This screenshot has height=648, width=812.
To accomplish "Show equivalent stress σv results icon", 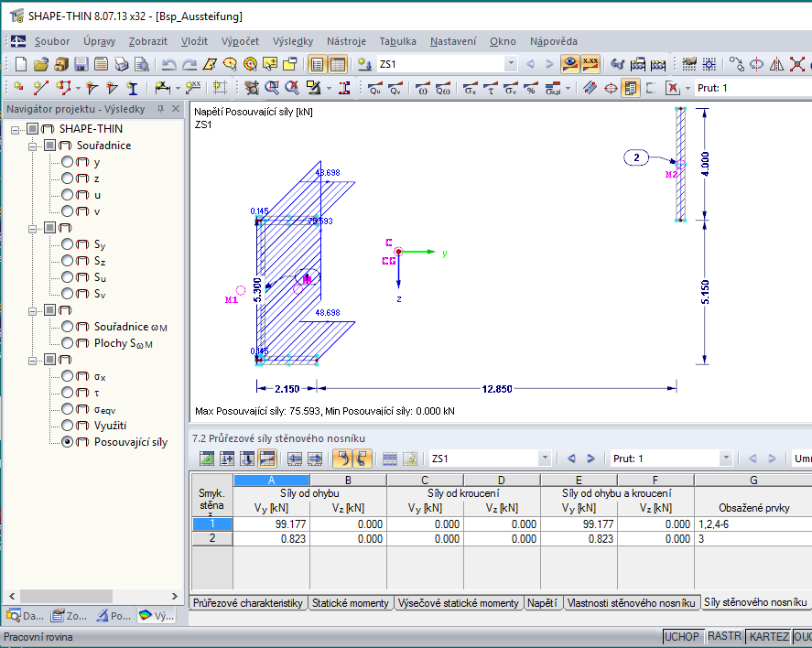I will [x=511, y=88].
